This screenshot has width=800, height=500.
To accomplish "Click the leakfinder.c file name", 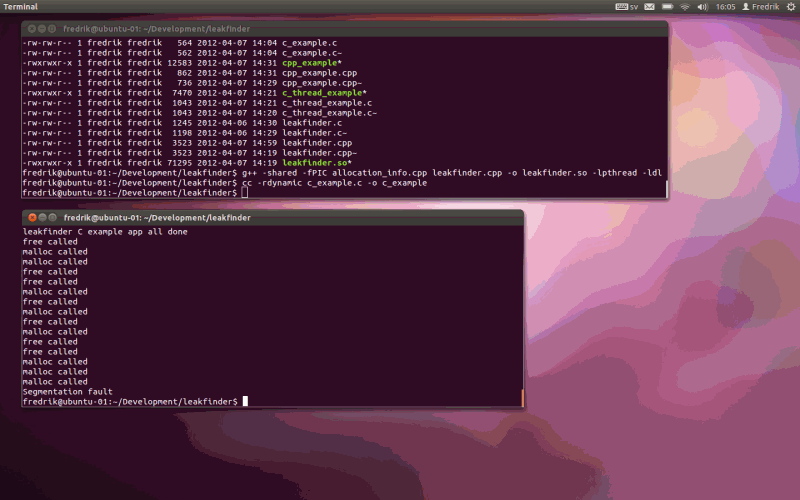I will (312, 123).
